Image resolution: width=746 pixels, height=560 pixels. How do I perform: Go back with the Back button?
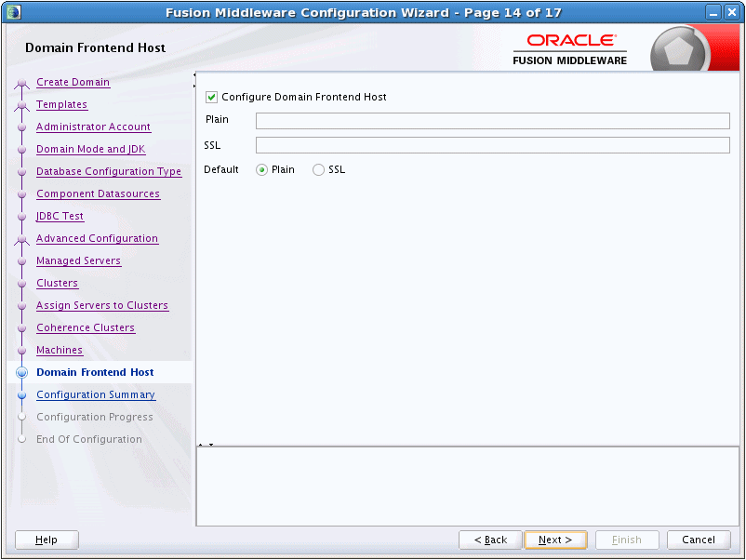pos(490,540)
